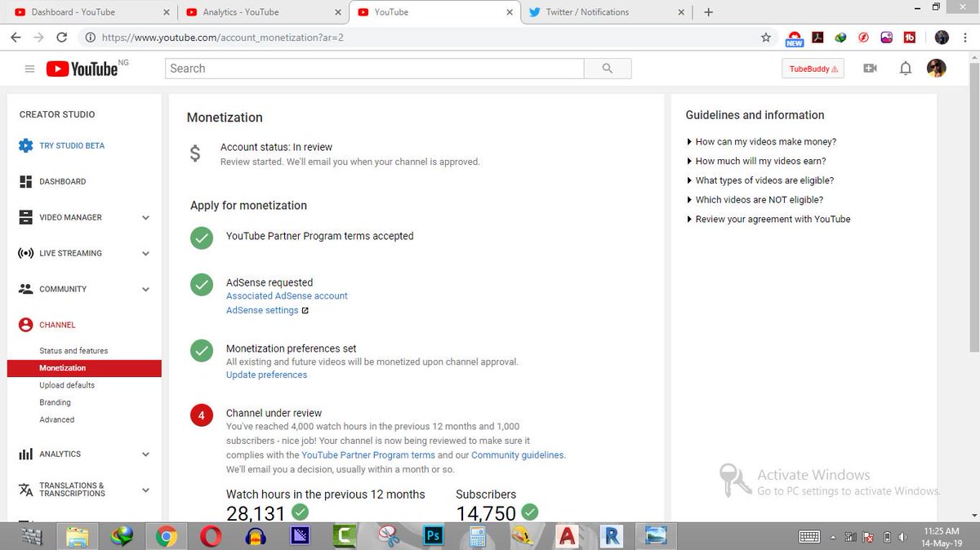Image resolution: width=980 pixels, height=550 pixels.
Task: Click the forward navigation arrow
Action: click(x=38, y=38)
